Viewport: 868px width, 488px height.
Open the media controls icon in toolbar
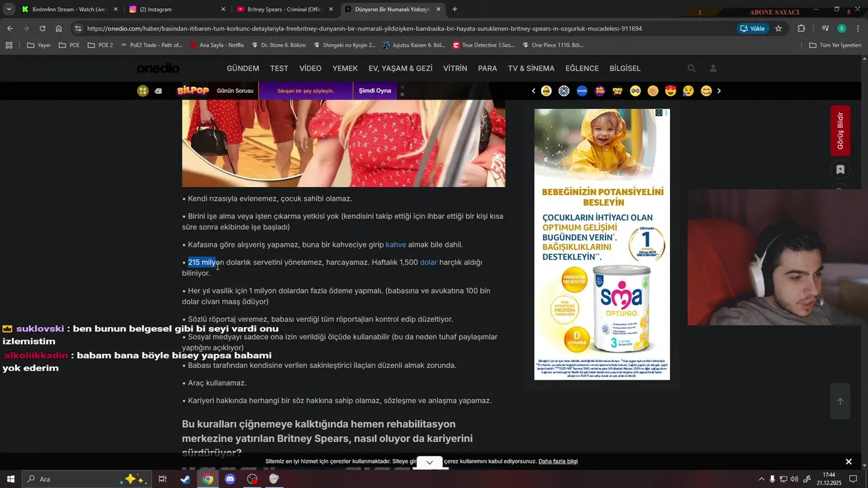coord(825,28)
